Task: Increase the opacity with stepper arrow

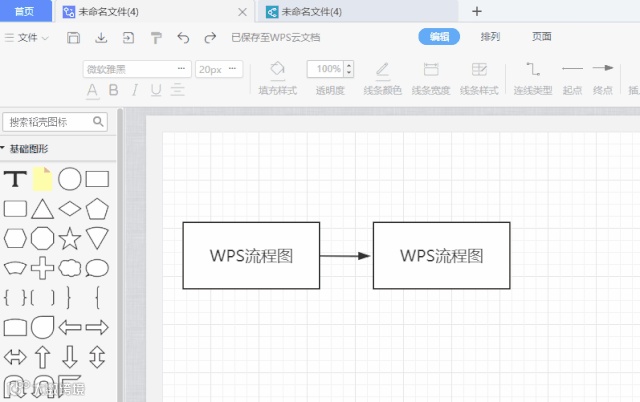Action: point(349,65)
